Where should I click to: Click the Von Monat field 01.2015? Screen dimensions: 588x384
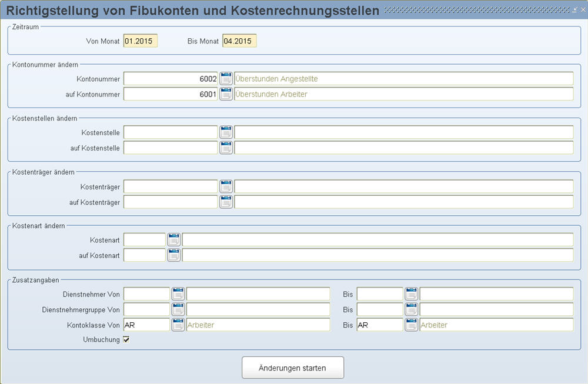pos(141,41)
